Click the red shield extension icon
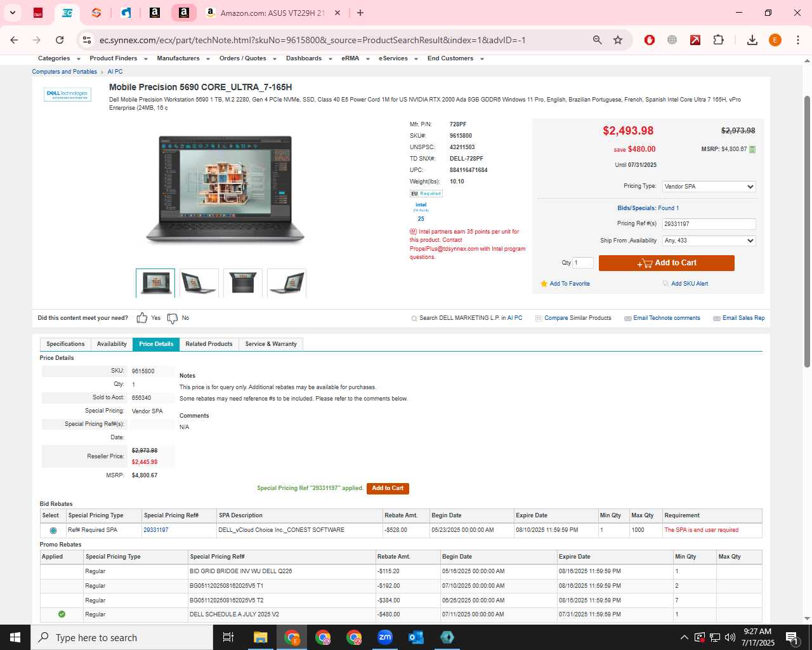 (649, 40)
